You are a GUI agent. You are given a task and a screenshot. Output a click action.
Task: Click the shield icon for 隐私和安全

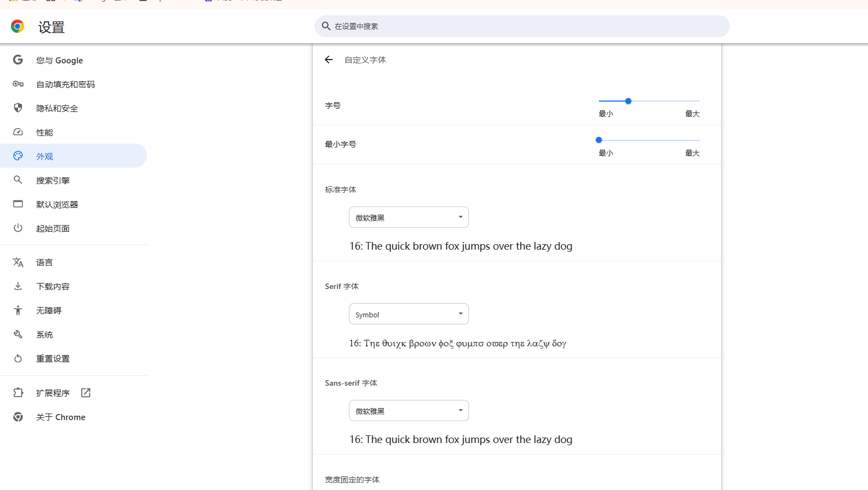tap(18, 108)
